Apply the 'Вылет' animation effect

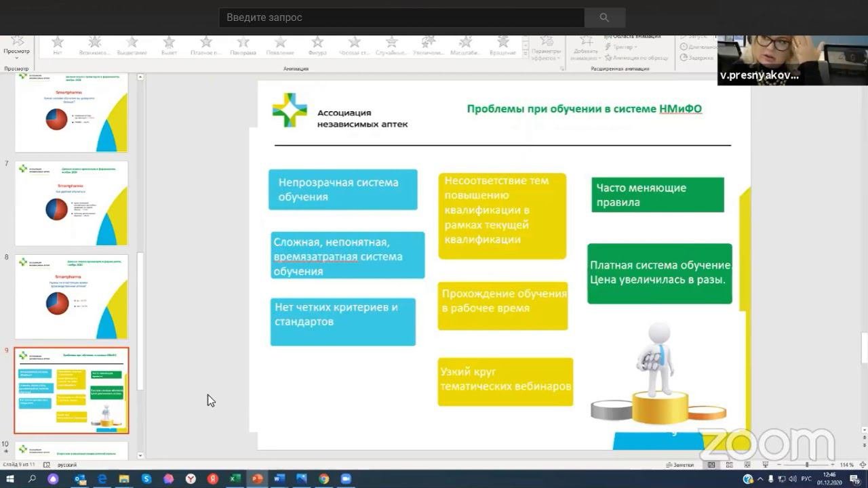170,45
